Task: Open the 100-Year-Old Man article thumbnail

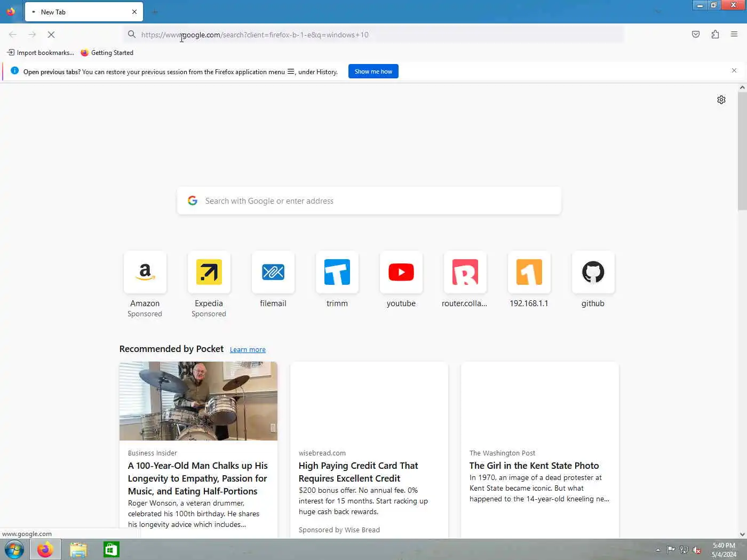Action: tap(198, 401)
